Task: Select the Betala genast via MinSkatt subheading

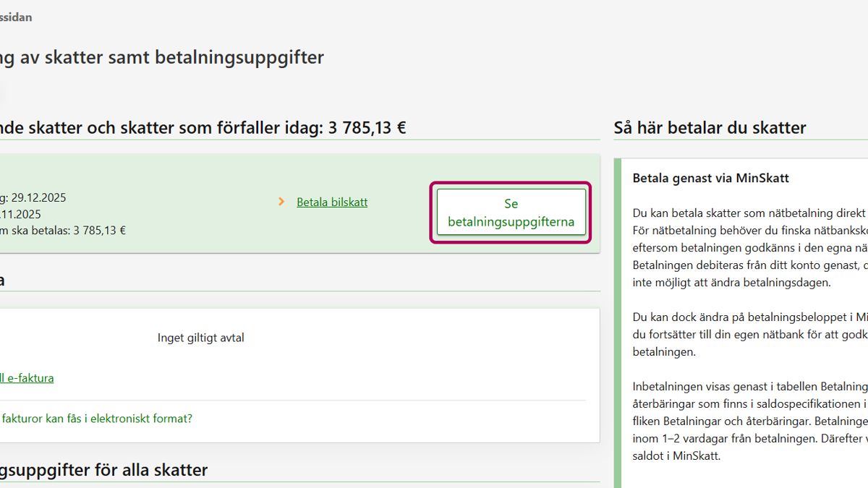Action: point(710,178)
